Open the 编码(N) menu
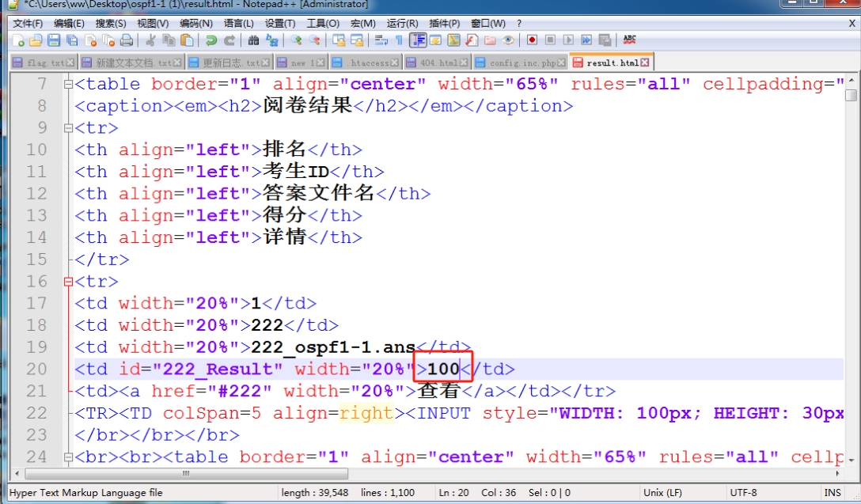The width and height of the screenshot is (861, 504). (195, 23)
